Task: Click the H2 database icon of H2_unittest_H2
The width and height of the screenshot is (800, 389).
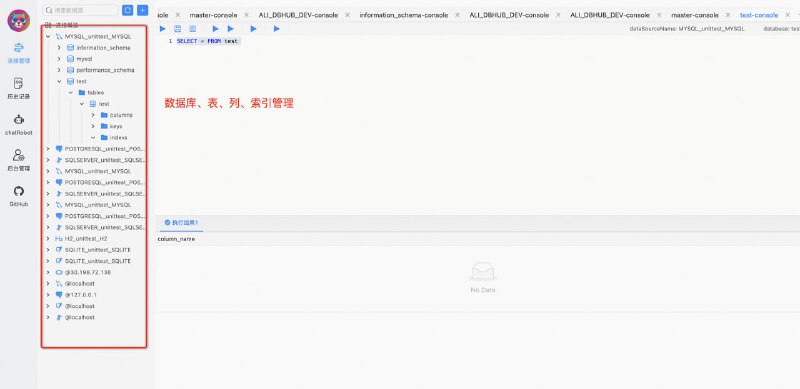Action: 59,238
